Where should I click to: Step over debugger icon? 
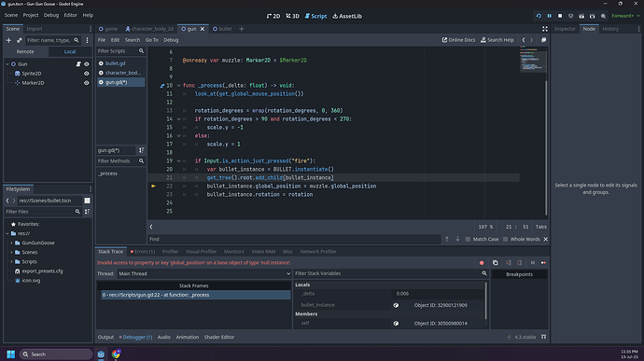pyautogui.click(x=520, y=263)
